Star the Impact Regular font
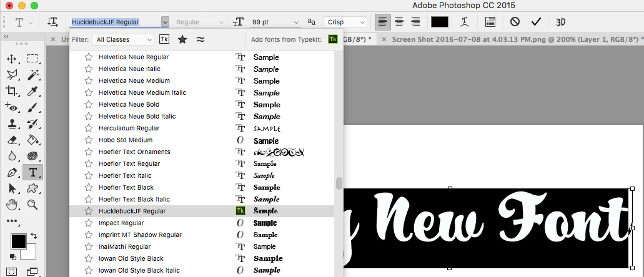Viewport: 644px width, 277px height. pos(88,223)
